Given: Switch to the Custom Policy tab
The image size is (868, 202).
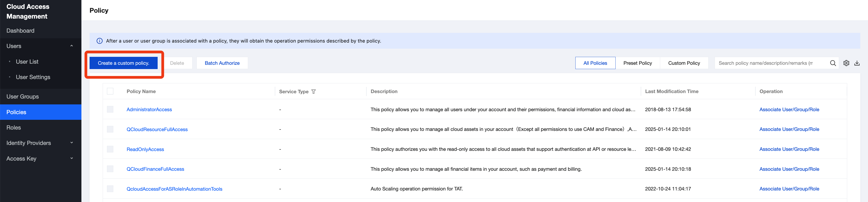Looking at the screenshot, I should [x=684, y=63].
